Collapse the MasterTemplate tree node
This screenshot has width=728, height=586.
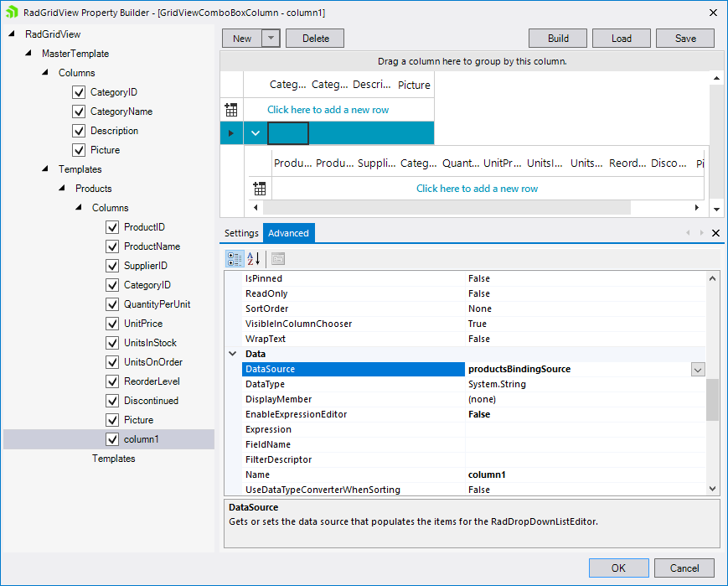tap(28, 53)
